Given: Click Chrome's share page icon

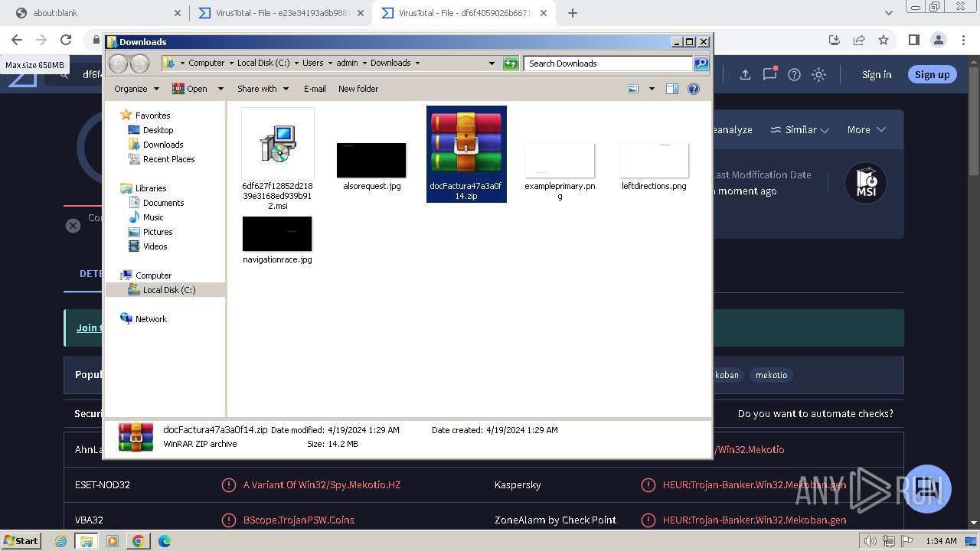Looking at the screenshot, I should 859,40.
